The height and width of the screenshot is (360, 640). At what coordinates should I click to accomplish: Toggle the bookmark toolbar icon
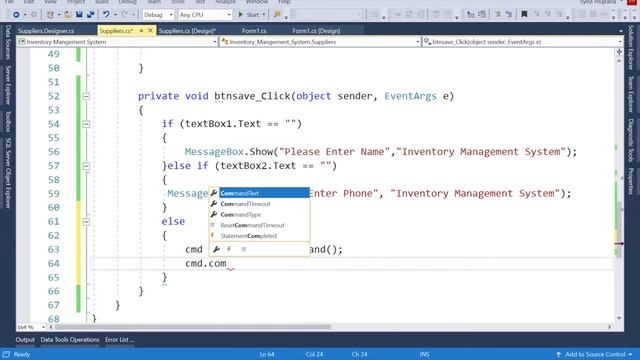pyautogui.click(x=524, y=15)
